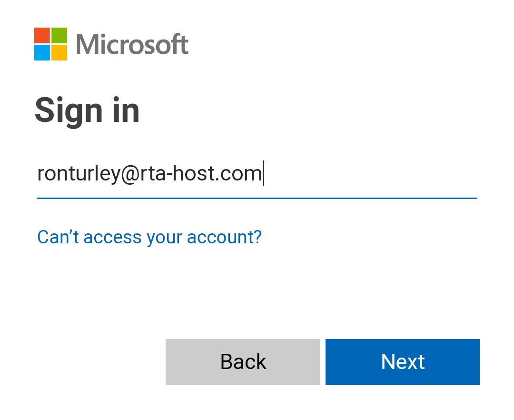Click the blue underline of the email field

[x=257, y=198]
